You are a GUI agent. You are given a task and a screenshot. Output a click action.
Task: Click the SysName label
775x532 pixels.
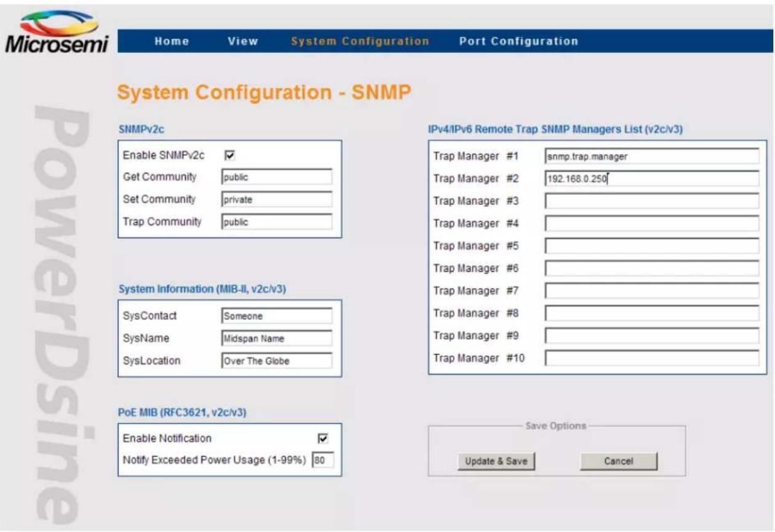click(x=146, y=338)
